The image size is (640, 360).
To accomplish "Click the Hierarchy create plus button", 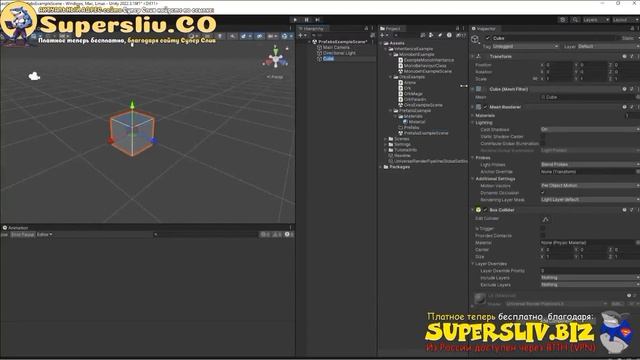I will (302, 36).
